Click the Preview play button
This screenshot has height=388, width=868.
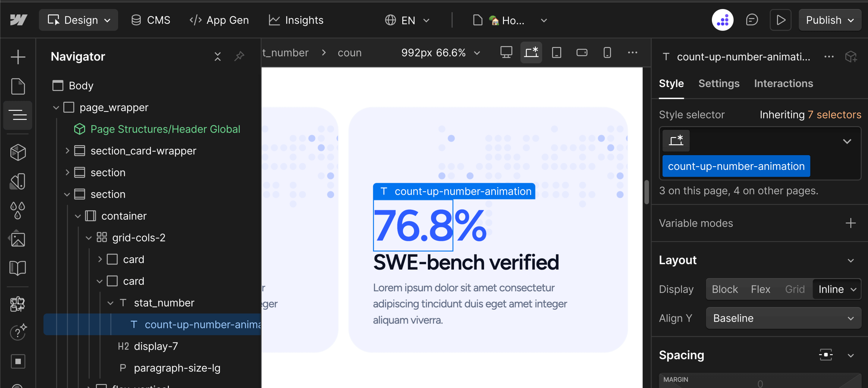coord(780,20)
